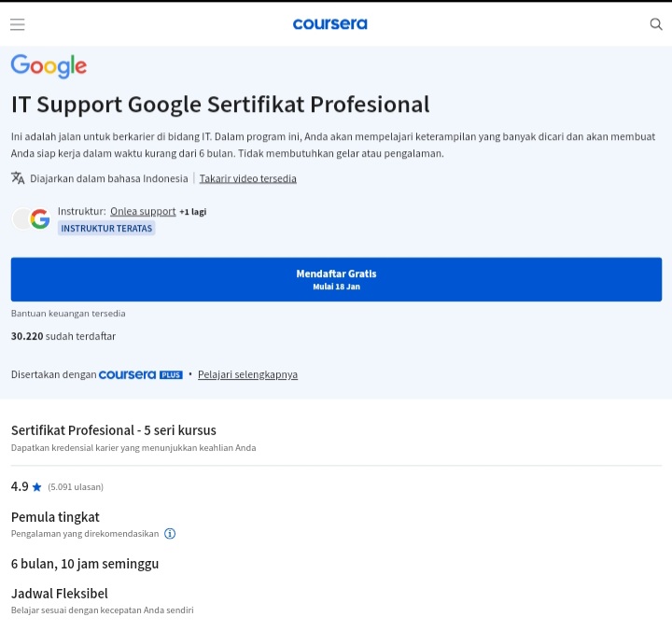
Task: Click the search magnifier icon
Action: coord(656,24)
